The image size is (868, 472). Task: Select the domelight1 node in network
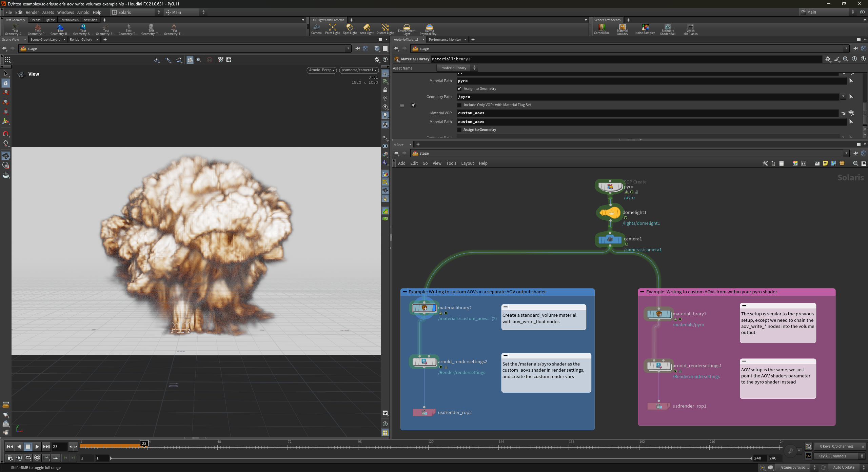coord(610,213)
